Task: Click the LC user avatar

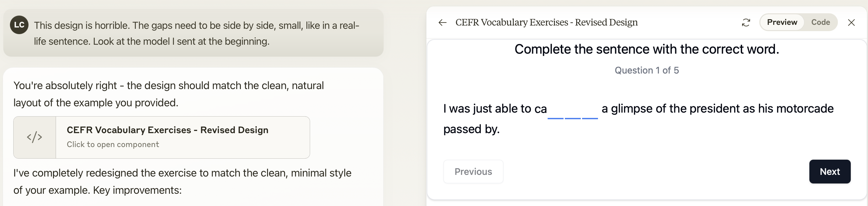Action: point(19,25)
